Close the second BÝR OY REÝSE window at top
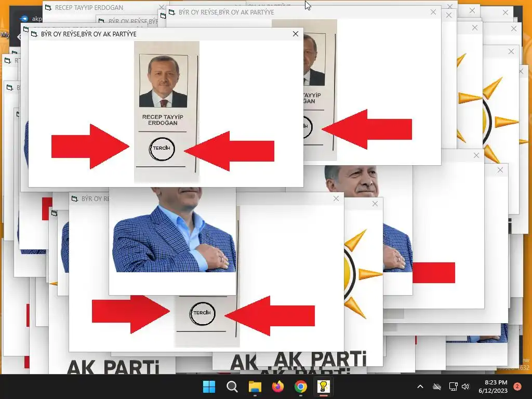This screenshot has width=532, height=399. point(433,12)
